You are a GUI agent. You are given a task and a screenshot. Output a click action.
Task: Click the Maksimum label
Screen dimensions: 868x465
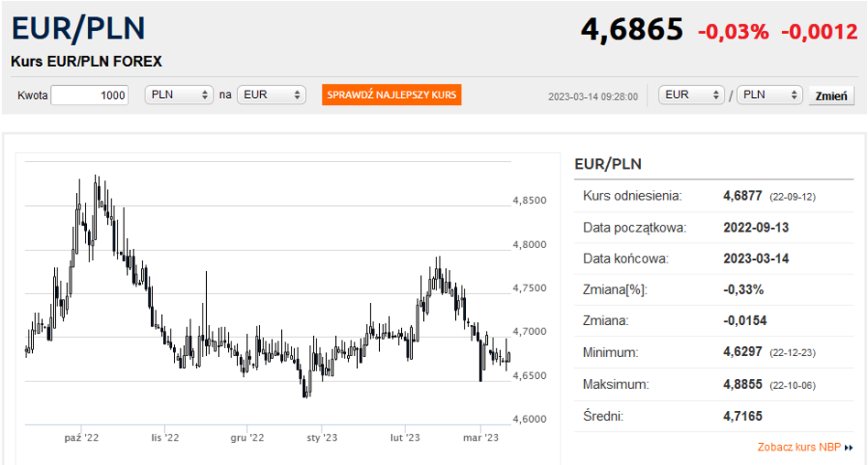coord(616,384)
